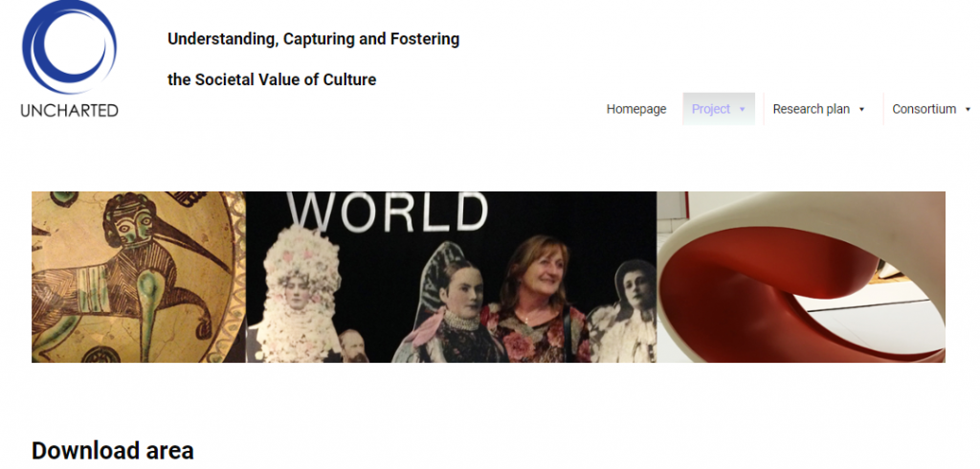Expand the Research plan dropdown arrow
Viewport: 980px width, 469px height.
[x=862, y=109]
